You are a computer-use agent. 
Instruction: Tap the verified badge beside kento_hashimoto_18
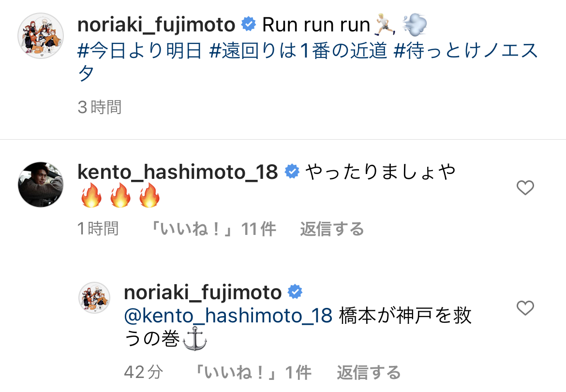pyautogui.click(x=292, y=172)
